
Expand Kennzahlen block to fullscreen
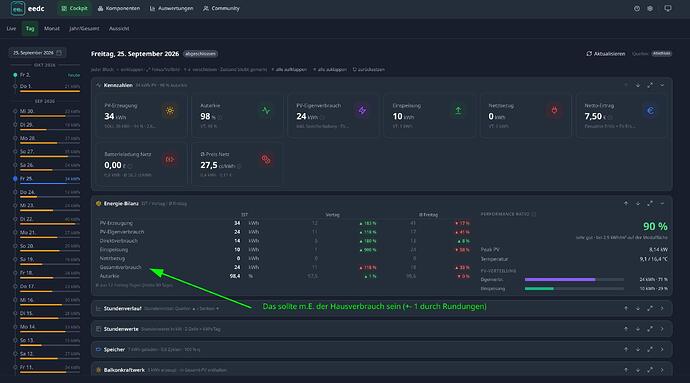(650, 85)
